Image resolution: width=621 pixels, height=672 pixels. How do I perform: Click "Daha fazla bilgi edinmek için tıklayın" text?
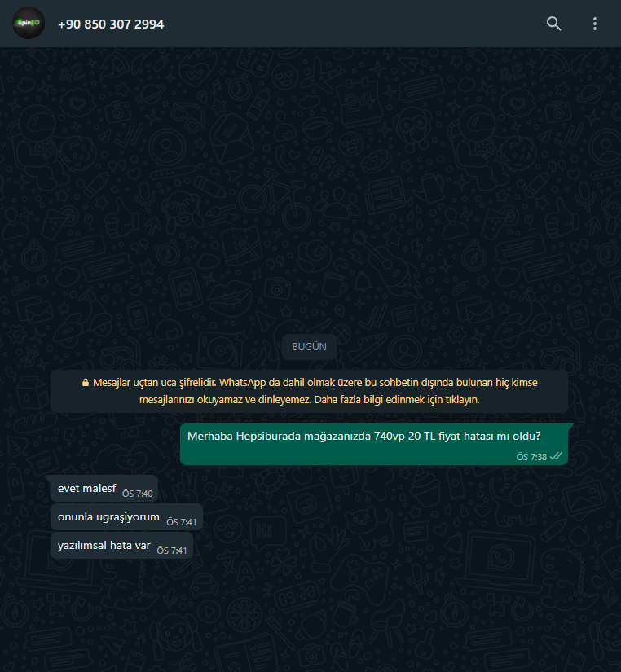click(397, 399)
